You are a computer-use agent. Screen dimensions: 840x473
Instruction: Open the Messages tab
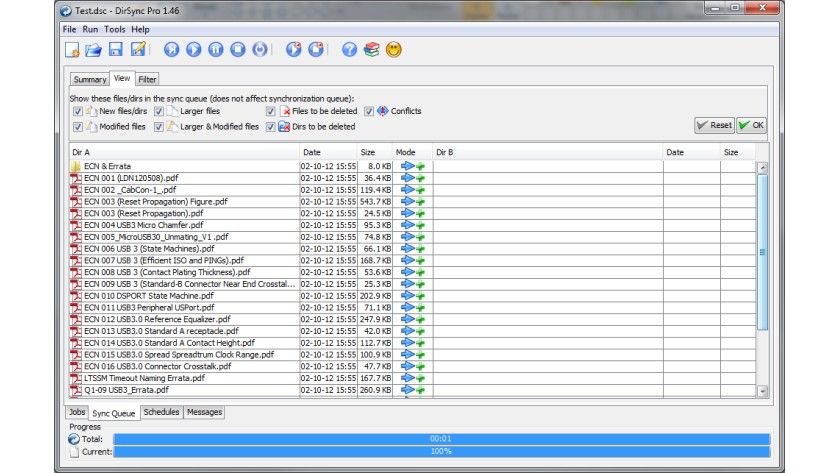[x=204, y=412]
